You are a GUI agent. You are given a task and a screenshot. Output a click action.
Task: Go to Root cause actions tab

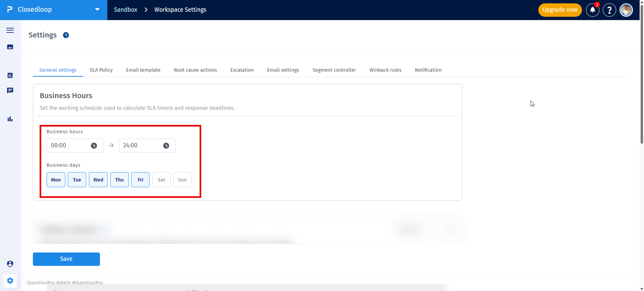click(196, 70)
